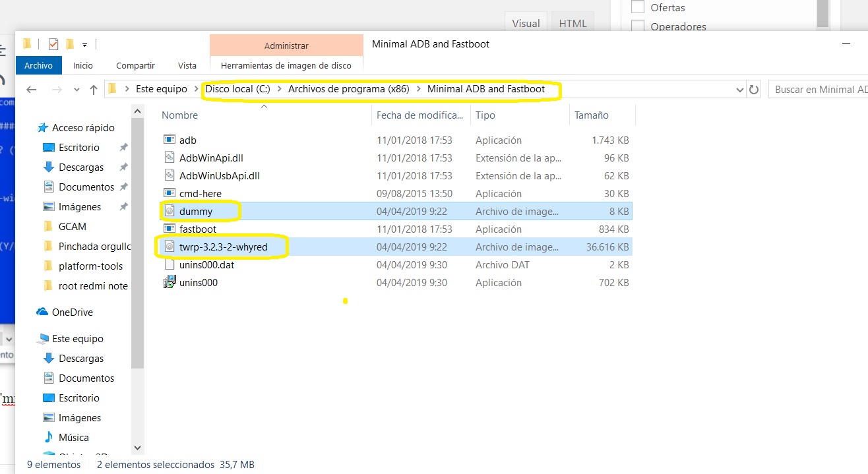Open the recent locations dropdown
Screen dimensions: 868x474
click(77, 90)
